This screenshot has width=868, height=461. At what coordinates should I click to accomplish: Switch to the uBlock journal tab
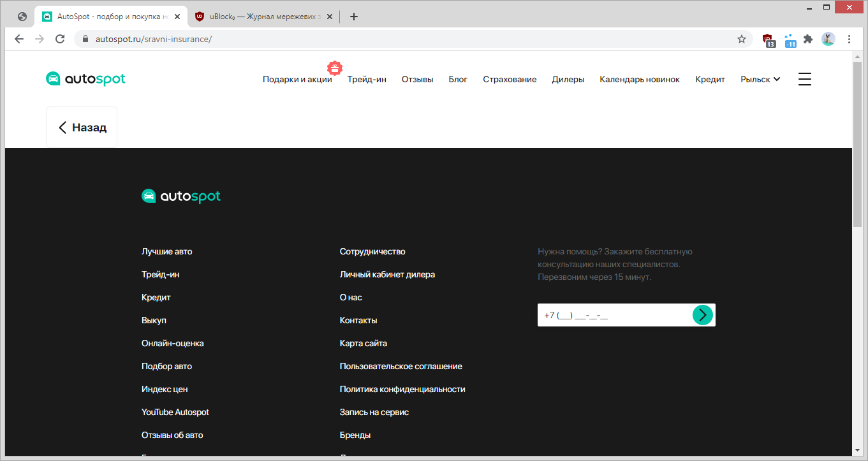261,16
